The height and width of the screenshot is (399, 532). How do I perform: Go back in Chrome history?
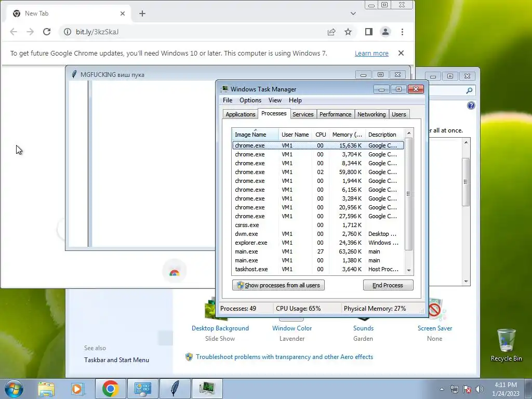point(13,32)
